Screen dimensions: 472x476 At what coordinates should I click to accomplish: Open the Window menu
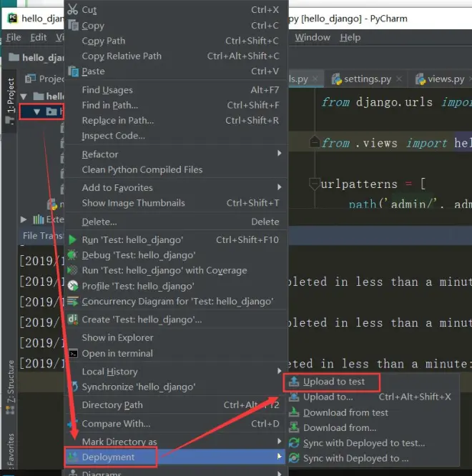coord(313,37)
